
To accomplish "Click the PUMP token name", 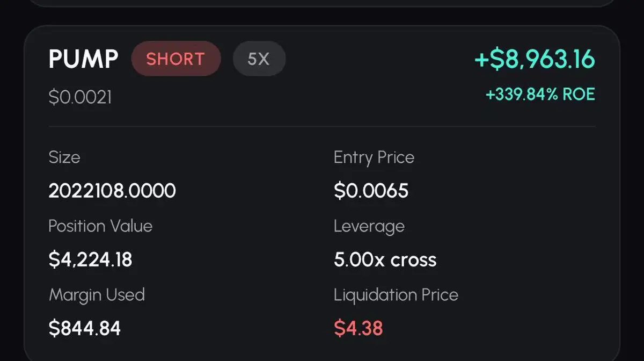I will tap(83, 59).
